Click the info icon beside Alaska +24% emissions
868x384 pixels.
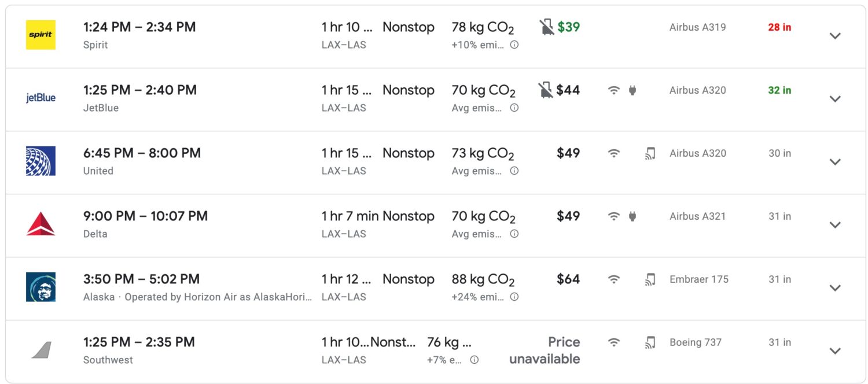click(x=514, y=297)
